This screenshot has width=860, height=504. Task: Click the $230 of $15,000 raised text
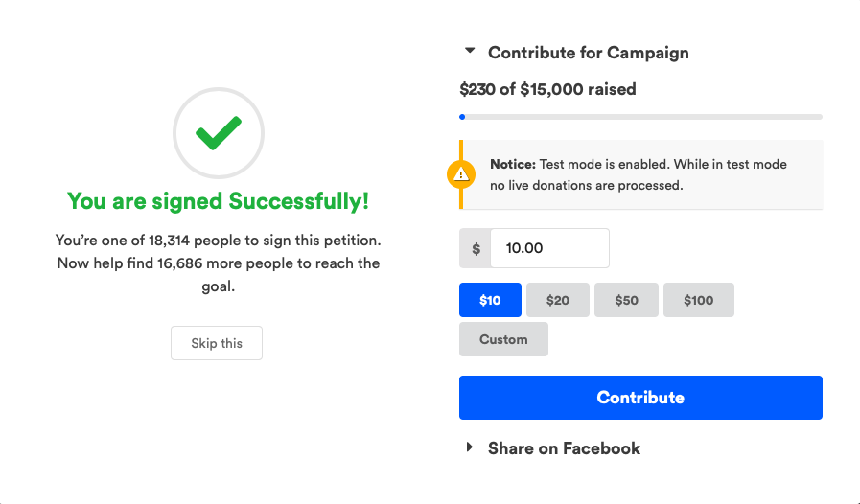[x=547, y=89]
